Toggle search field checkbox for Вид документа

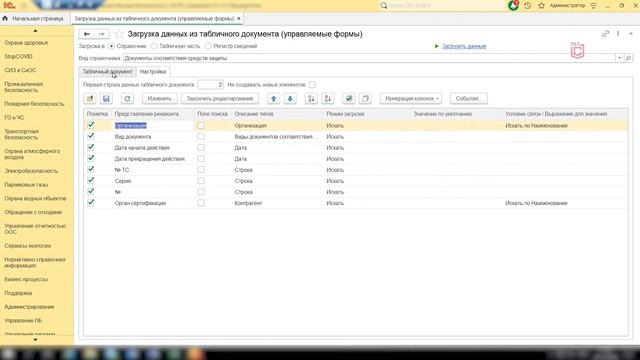(x=201, y=137)
